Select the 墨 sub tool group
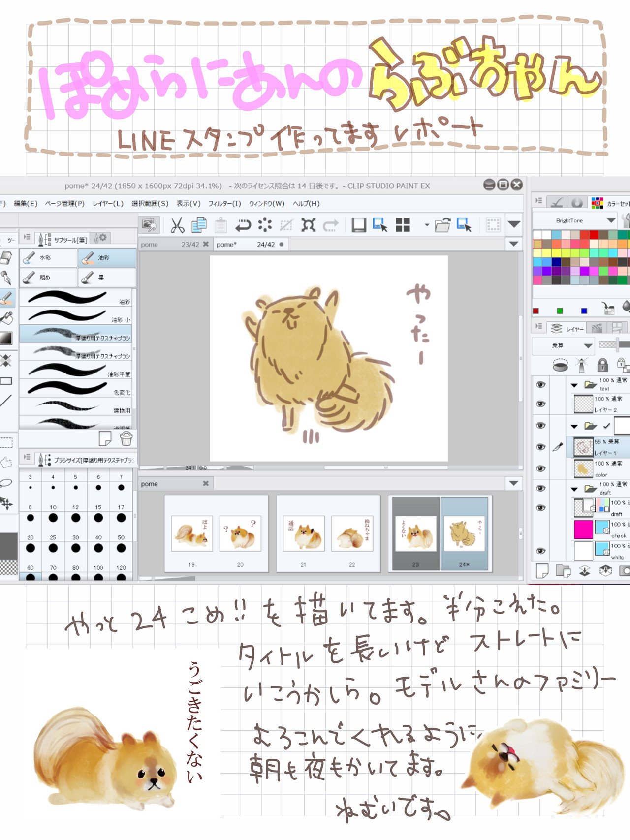Screen dimensions: 630x840 tap(107, 277)
